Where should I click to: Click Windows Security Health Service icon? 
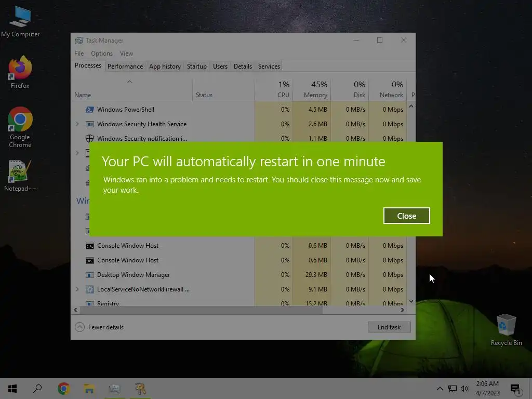tap(89, 124)
